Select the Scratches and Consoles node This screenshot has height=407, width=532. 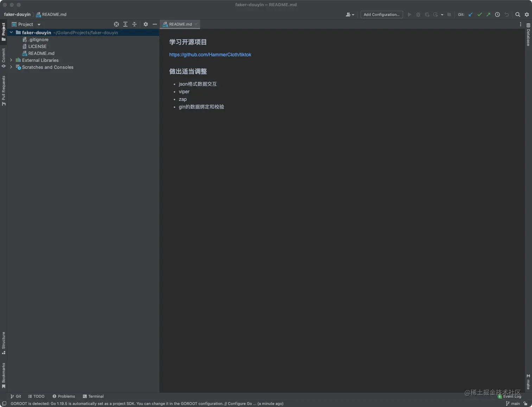[47, 67]
